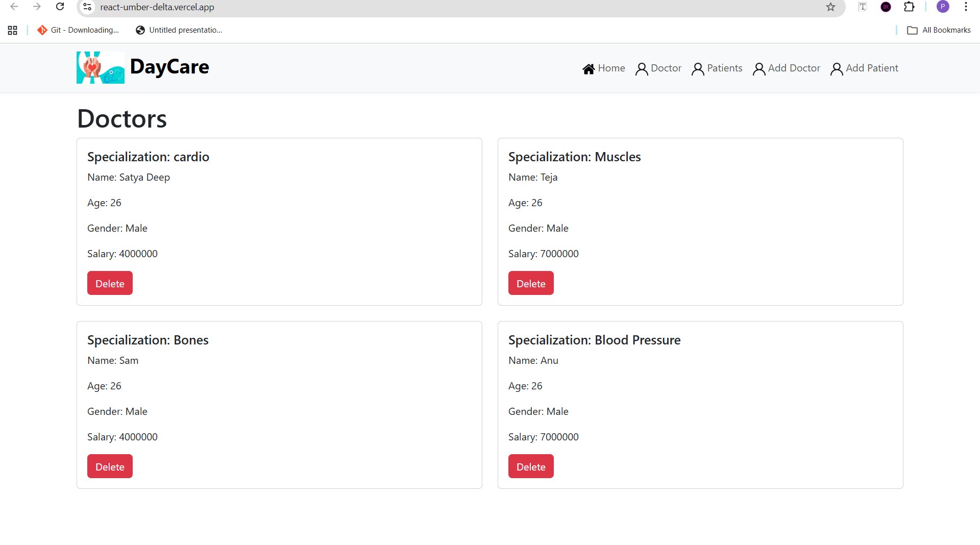Bookmark this page with the star icon
This screenshot has width=980, height=545.
click(x=830, y=7)
